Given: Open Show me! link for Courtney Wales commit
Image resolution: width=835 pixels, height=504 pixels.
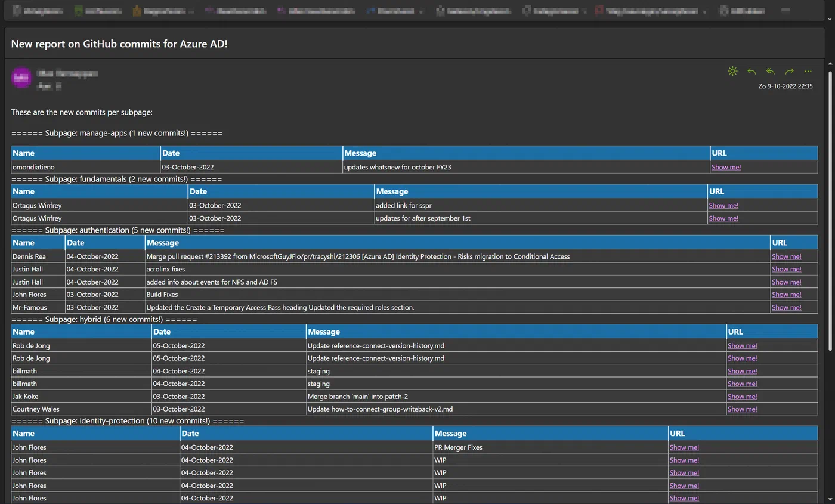Looking at the screenshot, I should pyautogui.click(x=742, y=409).
